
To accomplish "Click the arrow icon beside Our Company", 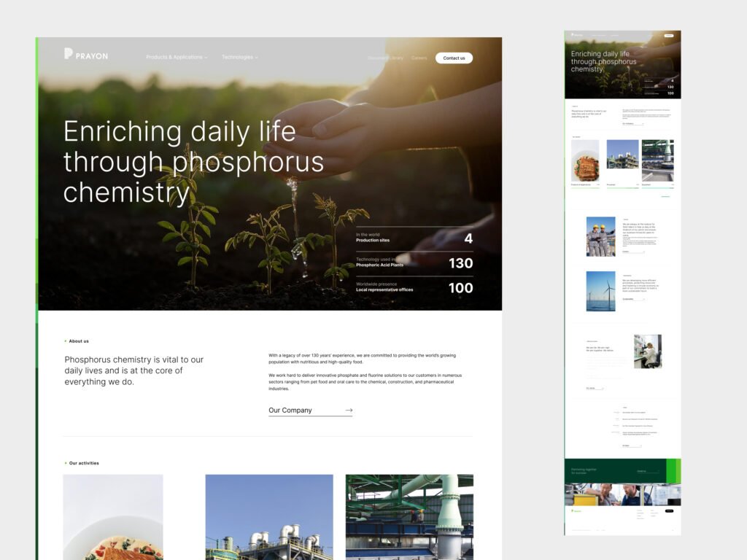I will point(349,410).
